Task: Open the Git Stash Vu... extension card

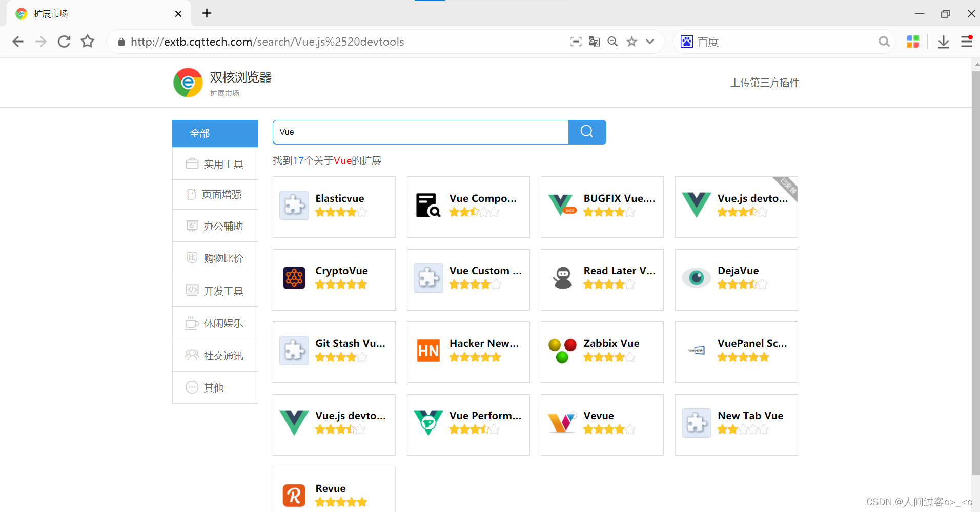Action: click(334, 352)
